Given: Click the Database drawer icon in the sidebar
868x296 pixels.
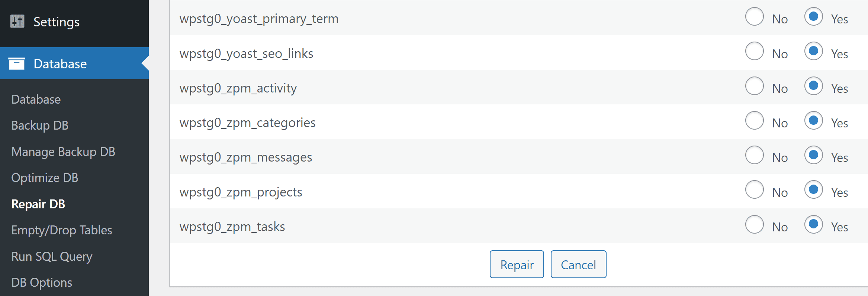Looking at the screenshot, I should click(16, 63).
